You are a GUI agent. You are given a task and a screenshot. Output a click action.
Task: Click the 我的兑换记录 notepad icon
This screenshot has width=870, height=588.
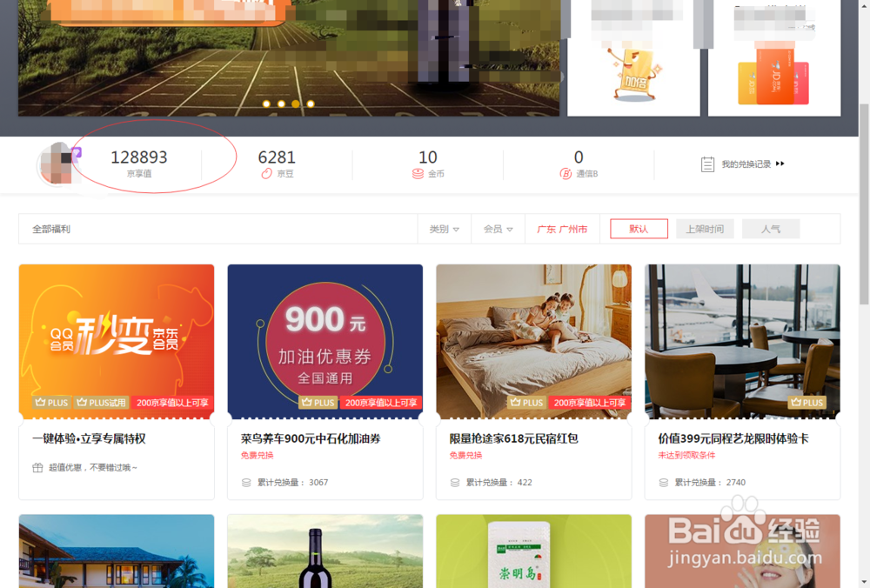point(707,164)
